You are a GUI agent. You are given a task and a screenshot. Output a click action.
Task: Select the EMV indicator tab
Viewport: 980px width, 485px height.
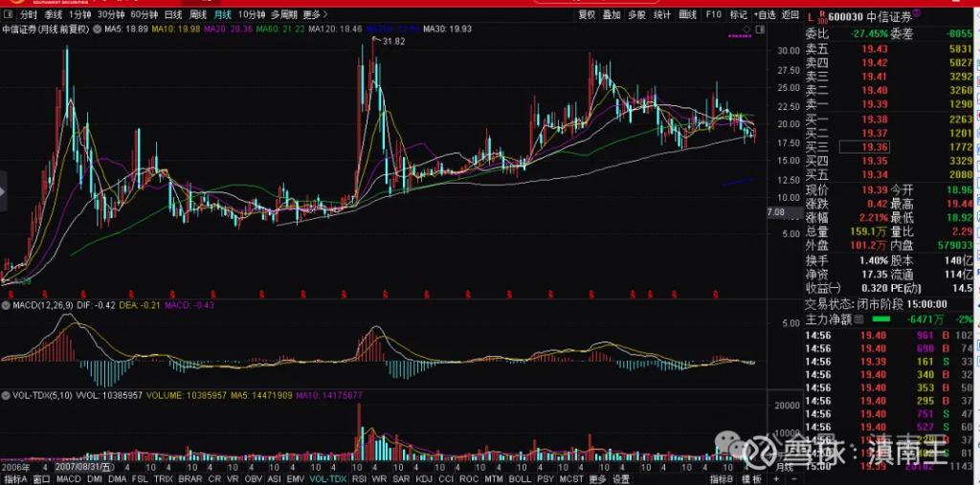(295, 479)
